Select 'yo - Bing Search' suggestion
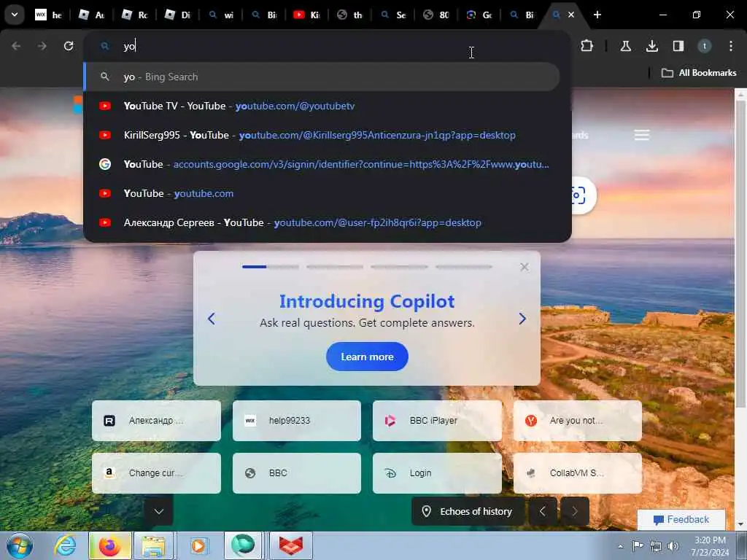 (322, 77)
